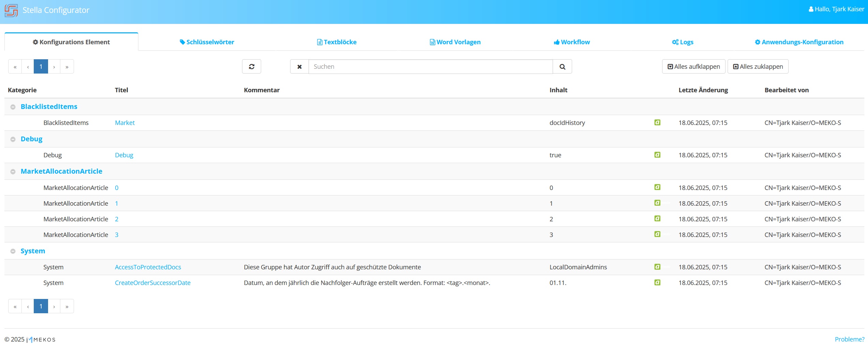Image resolution: width=868 pixels, height=349 pixels.
Task: Go to last page in top pagination
Action: 67,67
